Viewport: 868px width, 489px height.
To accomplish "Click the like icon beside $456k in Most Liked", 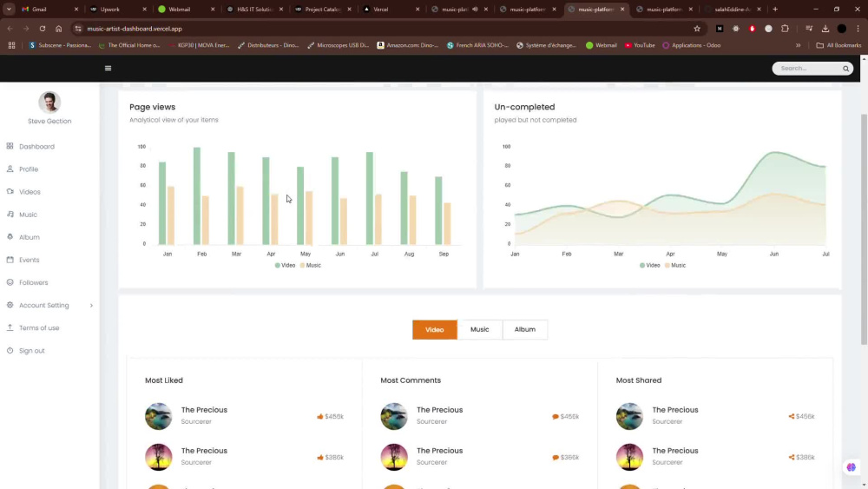I will pos(320,416).
